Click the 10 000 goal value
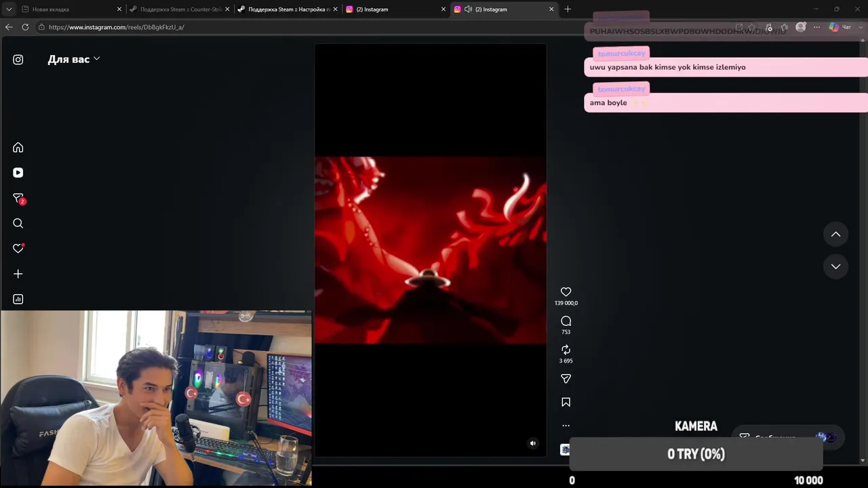Screen dimensions: 868x488 808,481
